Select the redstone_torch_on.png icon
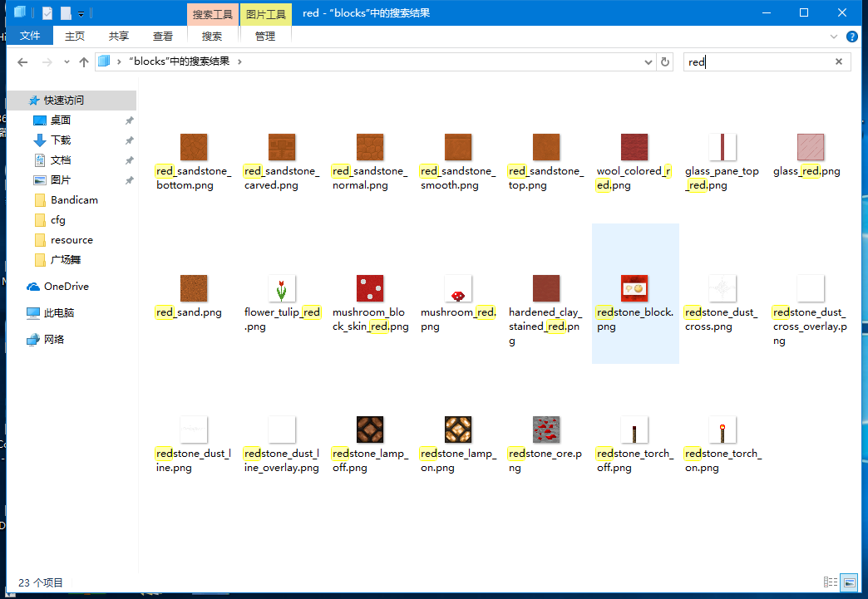Image resolution: width=868 pixels, height=599 pixels. [x=723, y=430]
